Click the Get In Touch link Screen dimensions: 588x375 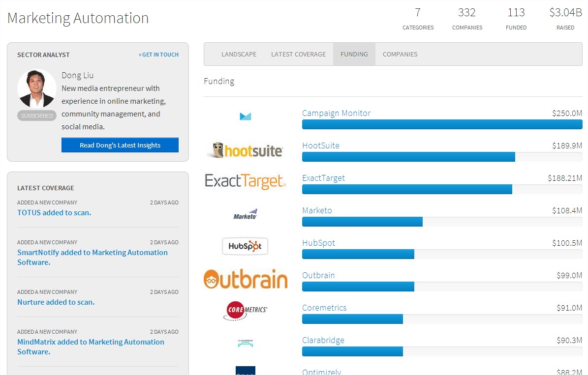tap(158, 55)
